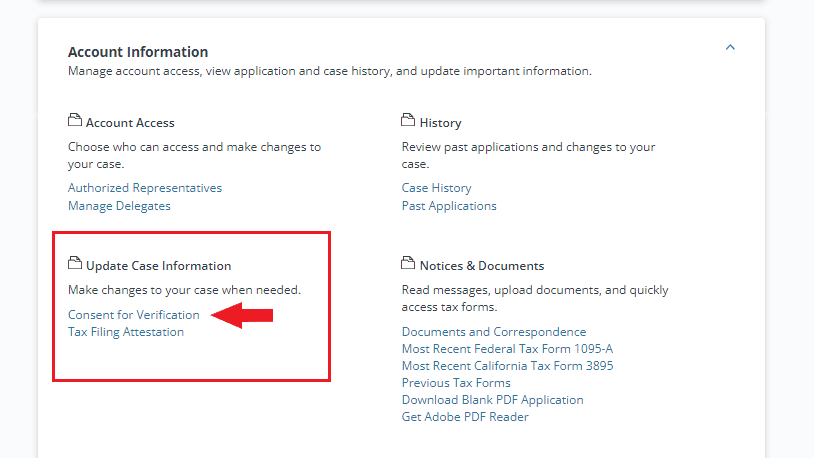Viewport: 814px width, 458px height.
Task: Click Get Adobe PDF Reader link
Action: point(465,417)
